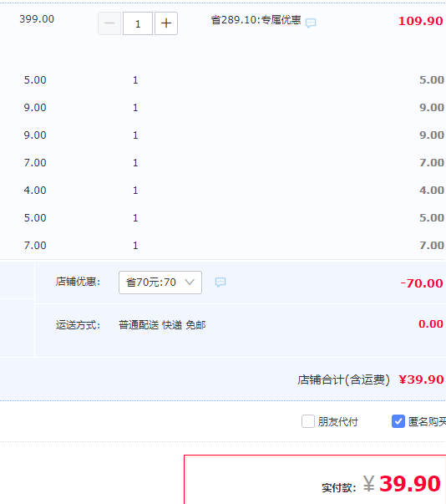Click the 省289.10:专属优惠 discount text

point(256,20)
